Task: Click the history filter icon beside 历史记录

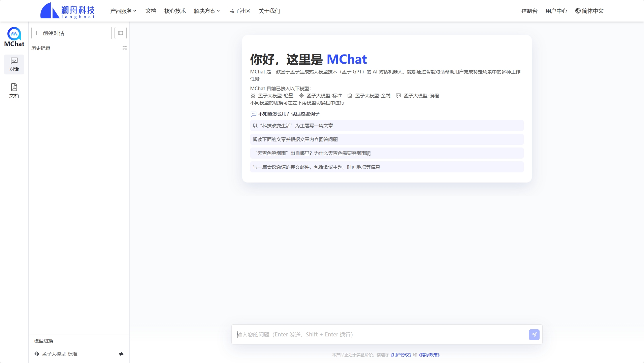Action: 125,48
